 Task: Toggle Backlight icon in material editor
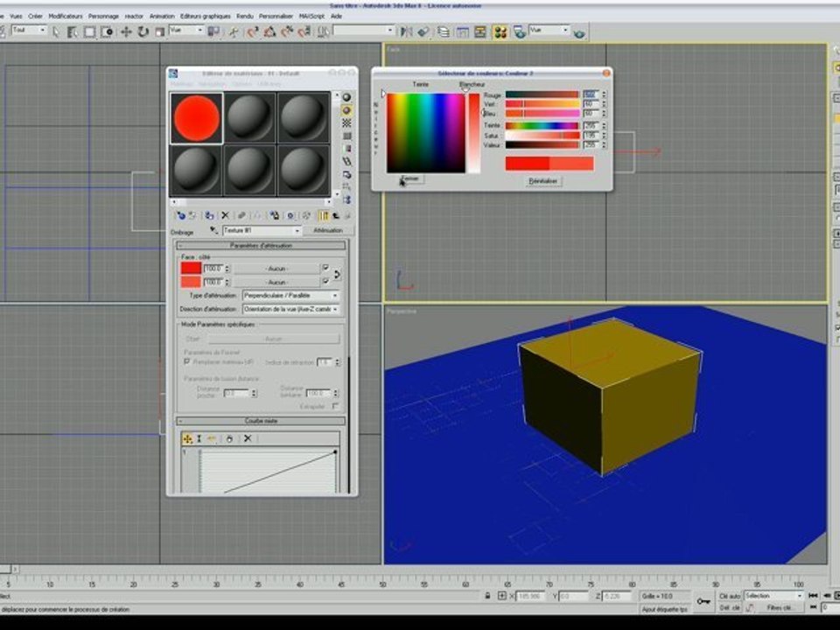tap(346, 110)
